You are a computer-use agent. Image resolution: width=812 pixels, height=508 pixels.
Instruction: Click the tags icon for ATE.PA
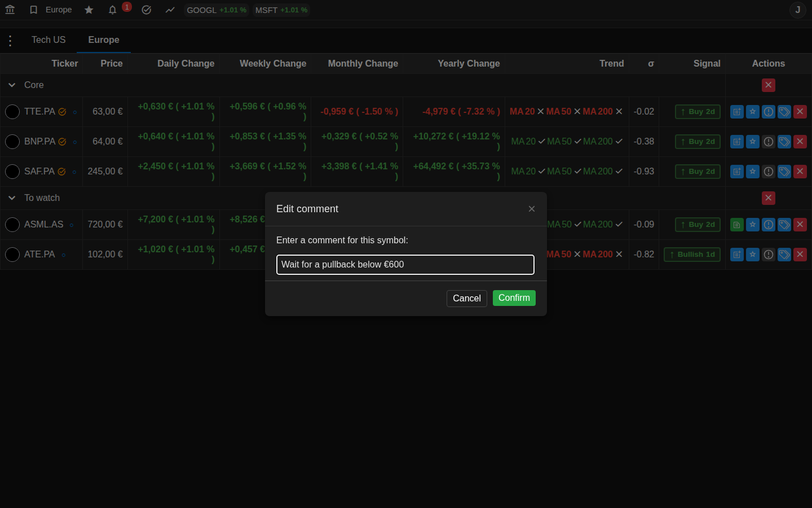[x=784, y=255]
